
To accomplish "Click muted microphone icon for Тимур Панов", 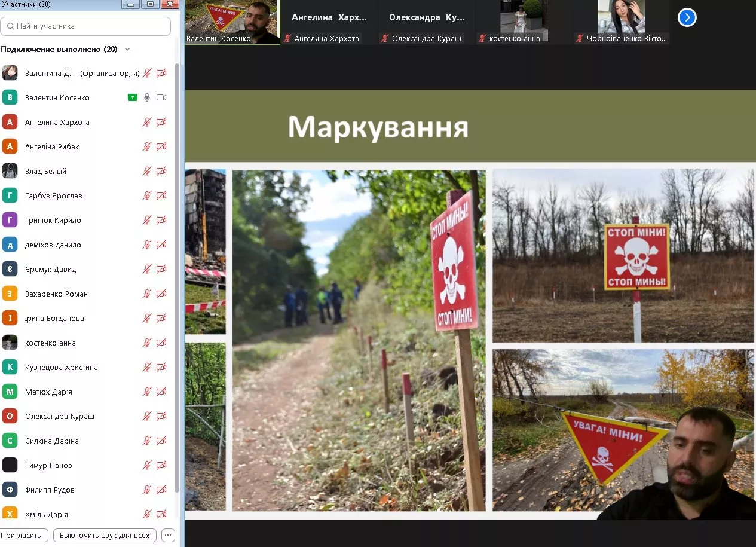I will pyautogui.click(x=147, y=465).
